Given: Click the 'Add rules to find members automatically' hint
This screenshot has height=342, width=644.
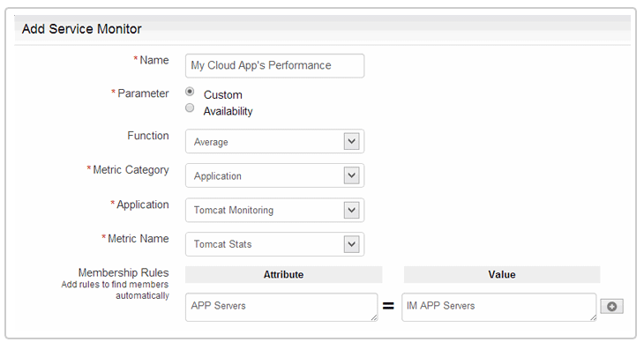Looking at the screenshot, I should (x=116, y=290).
